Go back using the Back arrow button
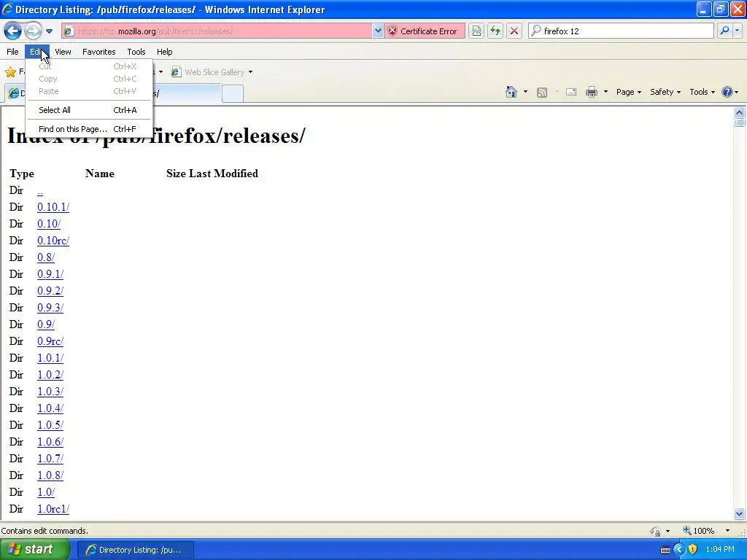 (12, 31)
